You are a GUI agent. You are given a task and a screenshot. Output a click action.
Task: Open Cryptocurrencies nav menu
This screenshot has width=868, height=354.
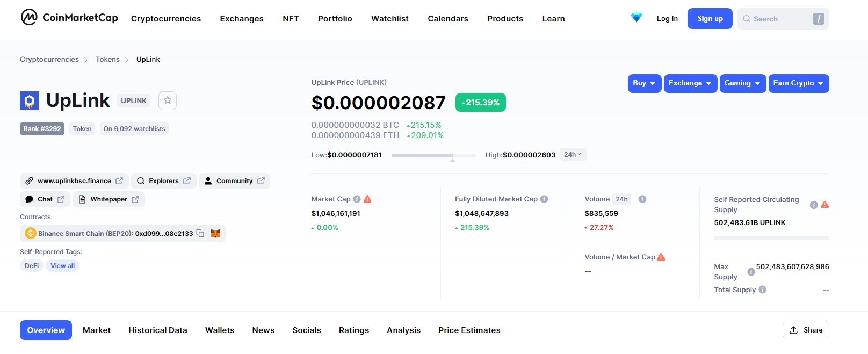(x=166, y=19)
